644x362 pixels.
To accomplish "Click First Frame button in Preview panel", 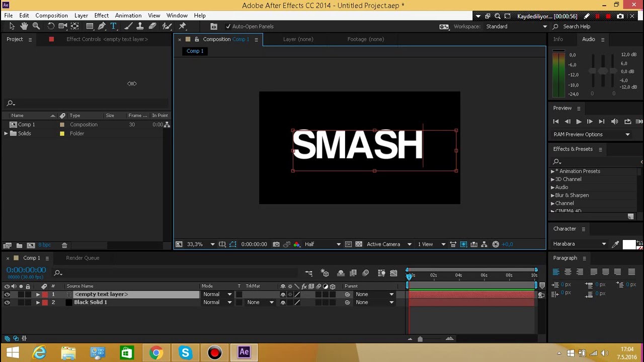I will coord(556,121).
